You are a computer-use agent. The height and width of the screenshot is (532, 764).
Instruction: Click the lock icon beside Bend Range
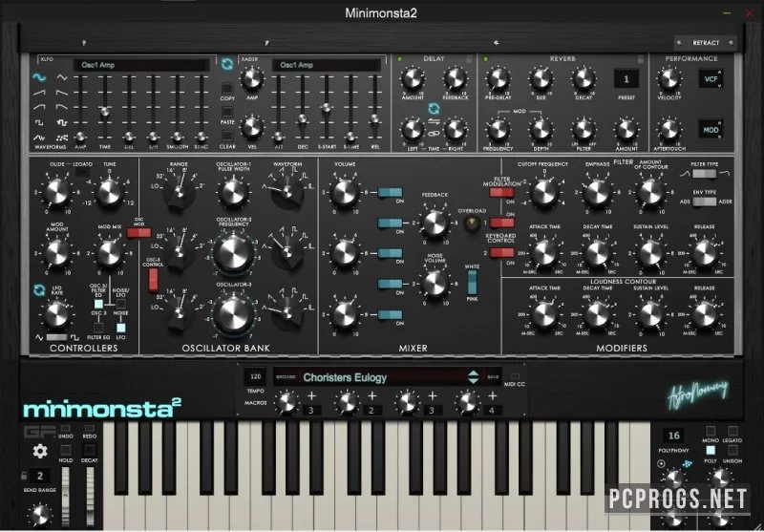[24, 476]
